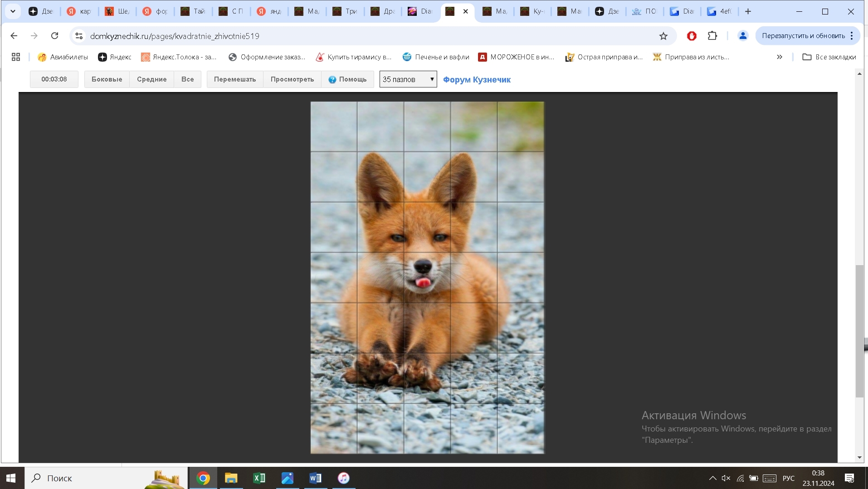Open the Все закладки folder

[829, 57]
